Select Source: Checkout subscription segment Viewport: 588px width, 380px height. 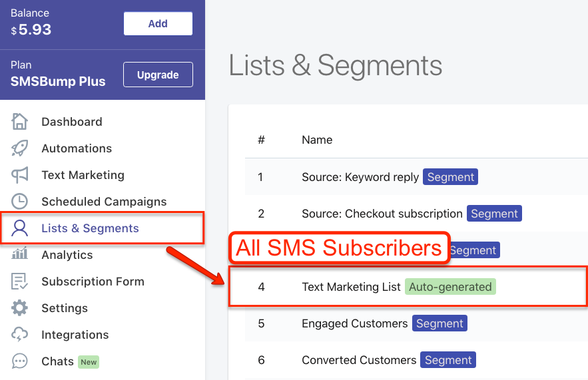click(x=382, y=214)
